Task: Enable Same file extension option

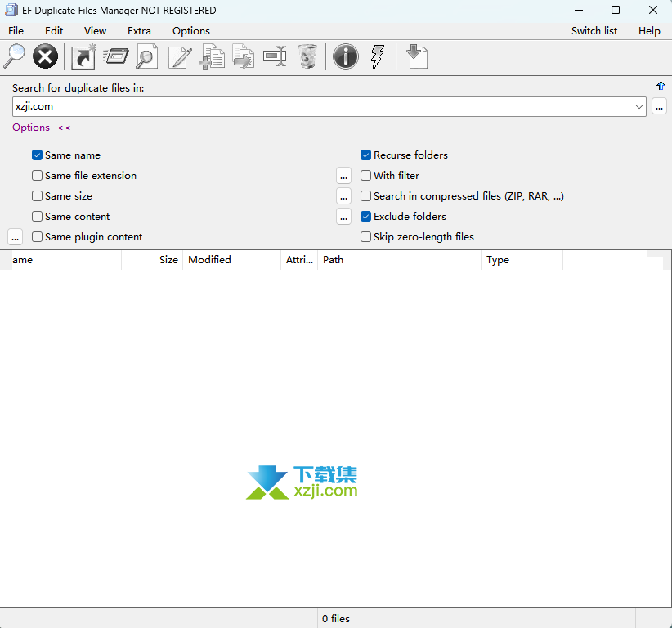Action: pyautogui.click(x=38, y=176)
